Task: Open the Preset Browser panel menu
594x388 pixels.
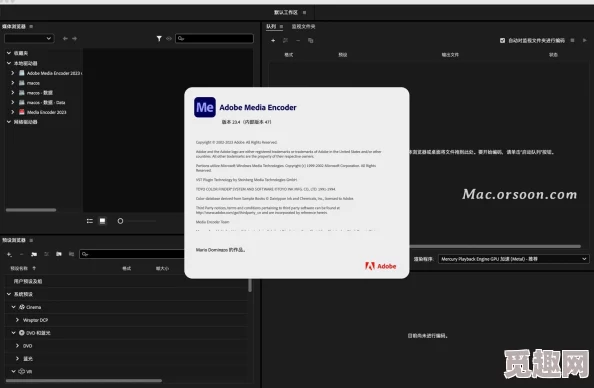Action: [x=31, y=240]
